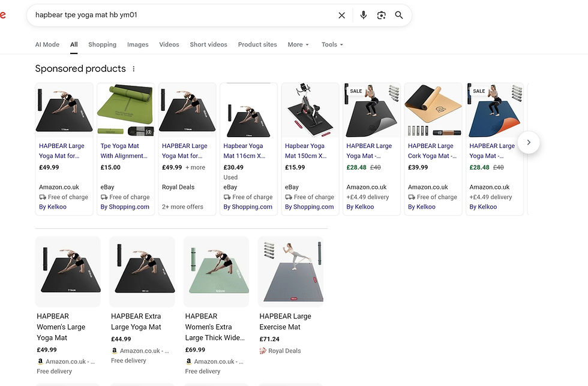Clear the search box text
This screenshot has width=588, height=386.
tap(341, 16)
